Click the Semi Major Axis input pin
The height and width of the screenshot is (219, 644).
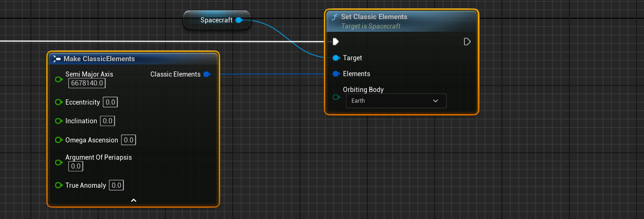coord(58,79)
